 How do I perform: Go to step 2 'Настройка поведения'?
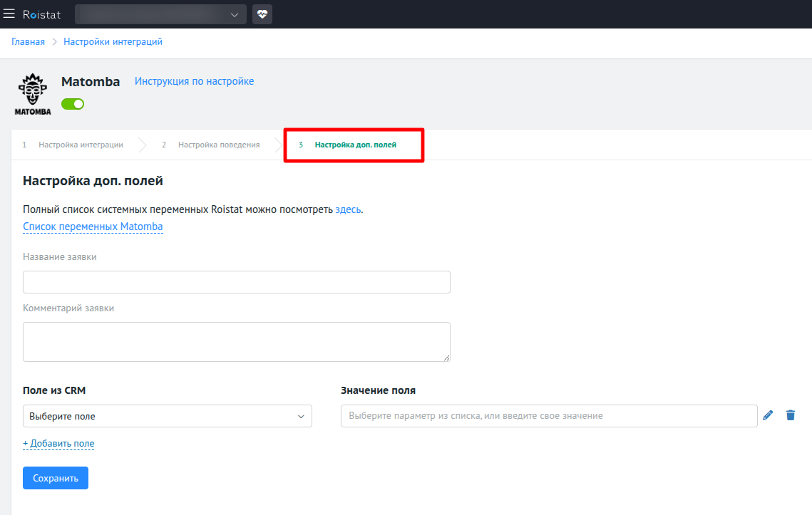[x=218, y=145]
